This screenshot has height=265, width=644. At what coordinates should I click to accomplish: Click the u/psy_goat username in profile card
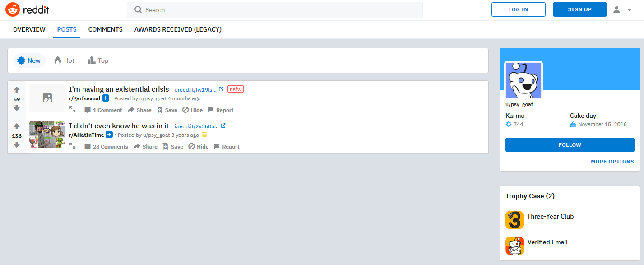pos(519,104)
